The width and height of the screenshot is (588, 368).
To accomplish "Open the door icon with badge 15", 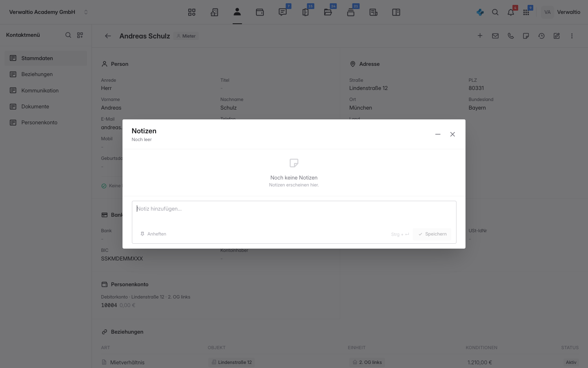I will click(x=305, y=12).
